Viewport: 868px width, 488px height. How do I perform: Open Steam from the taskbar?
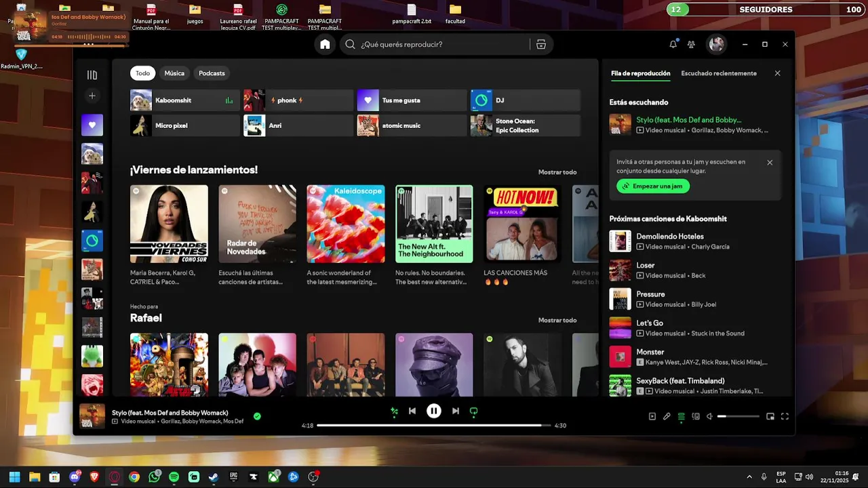(214, 477)
